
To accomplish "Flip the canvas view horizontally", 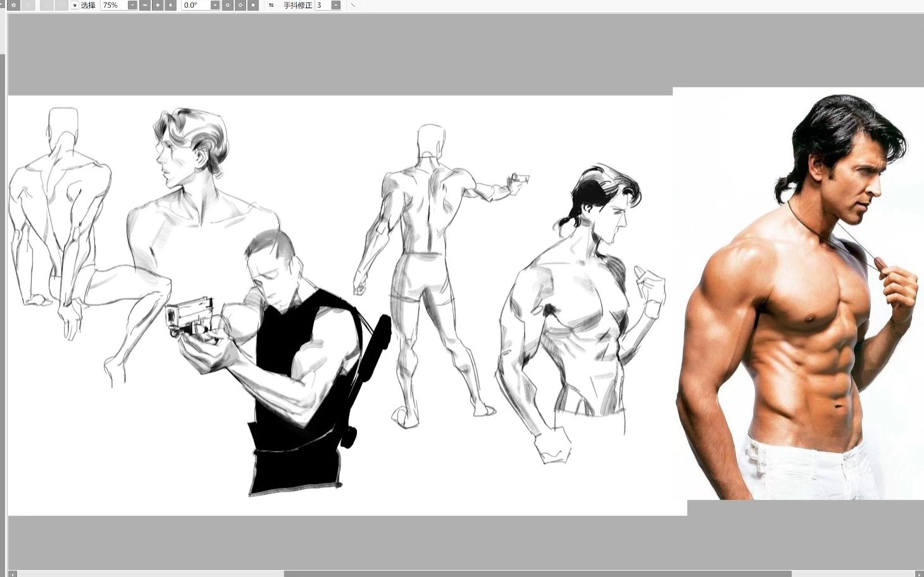I will point(271,5).
